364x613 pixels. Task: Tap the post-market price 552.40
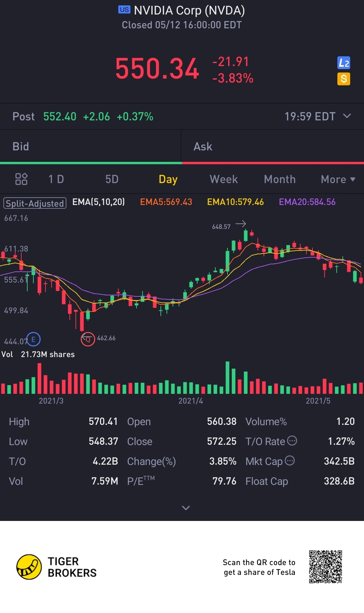(60, 117)
